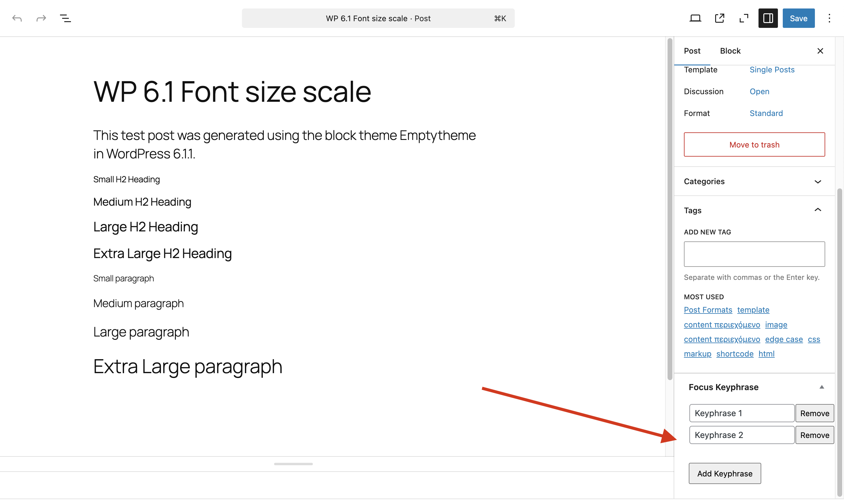Screen dimensions: 844x504
Task: Change post format via Standard link
Action: pyautogui.click(x=766, y=113)
